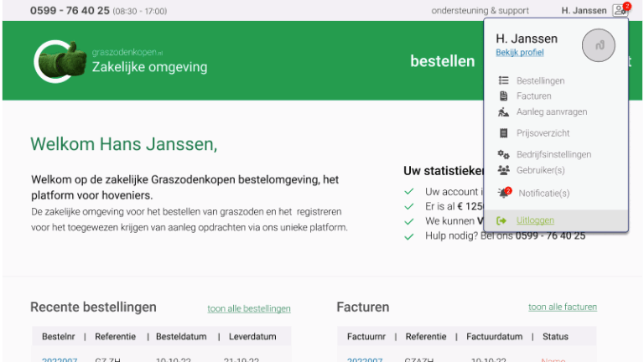This screenshot has width=644, height=362.
Task: Click ondersteuning & support link
Action: coord(480,11)
